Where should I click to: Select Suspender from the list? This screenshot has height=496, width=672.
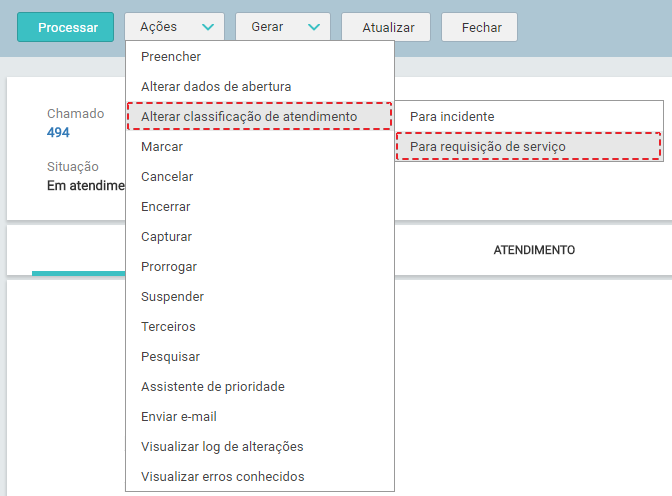click(172, 297)
